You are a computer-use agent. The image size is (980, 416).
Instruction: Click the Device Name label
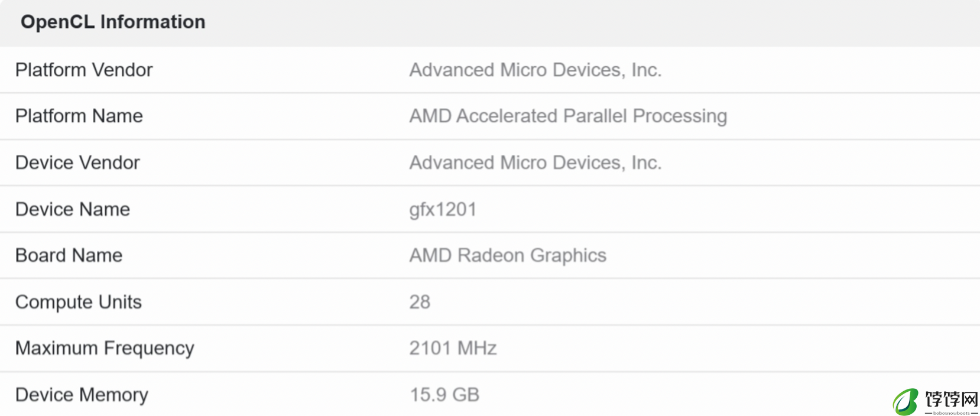click(x=73, y=209)
